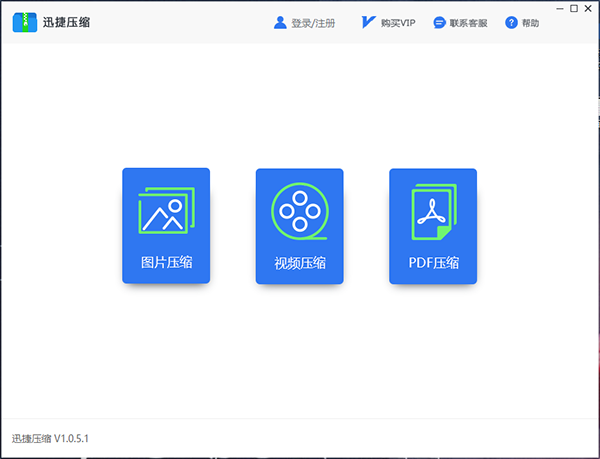
Task: Choose the PDF压缩 label
Action: click(432, 263)
